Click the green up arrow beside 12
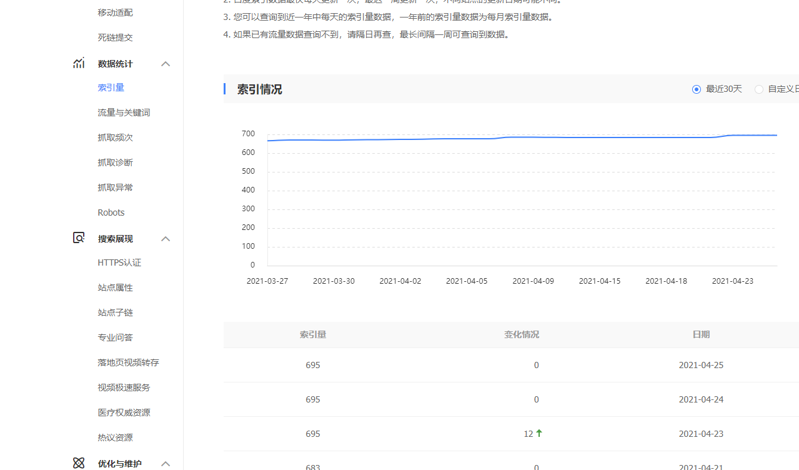Screen dimensions: 799x470 540,433
